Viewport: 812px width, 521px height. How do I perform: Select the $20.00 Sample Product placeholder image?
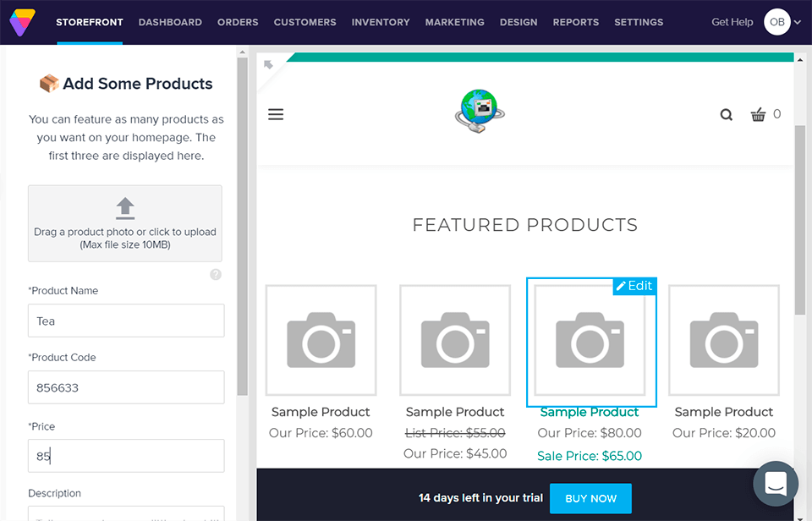723,340
